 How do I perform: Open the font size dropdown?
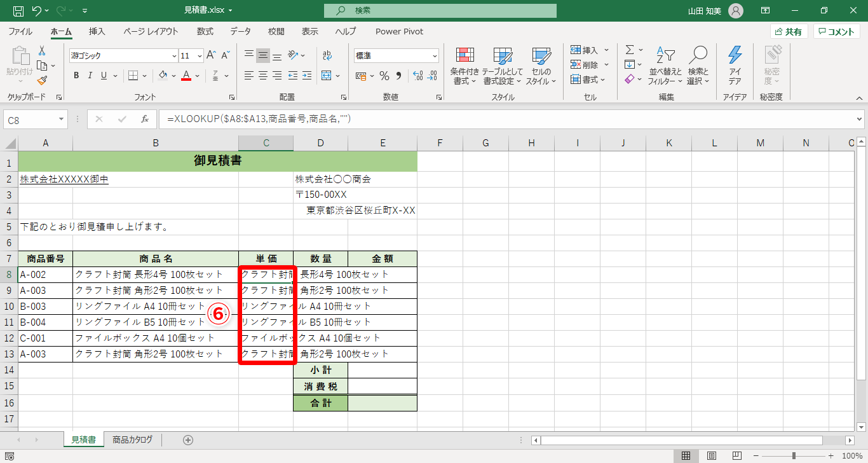pyautogui.click(x=200, y=55)
